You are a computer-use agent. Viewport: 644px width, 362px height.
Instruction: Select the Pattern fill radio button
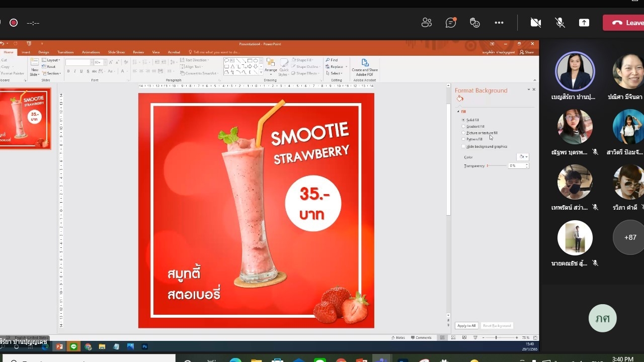[x=463, y=139]
